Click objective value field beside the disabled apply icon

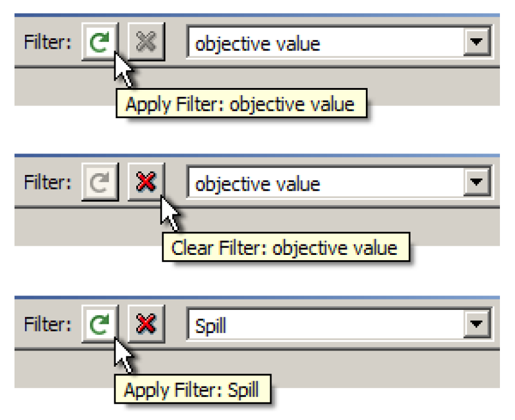[x=325, y=184]
